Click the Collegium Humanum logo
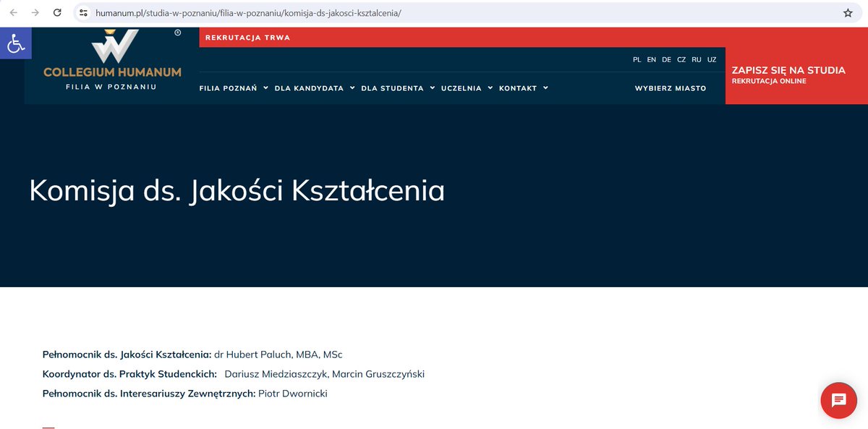The width and height of the screenshot is (868, 429). 111,61
